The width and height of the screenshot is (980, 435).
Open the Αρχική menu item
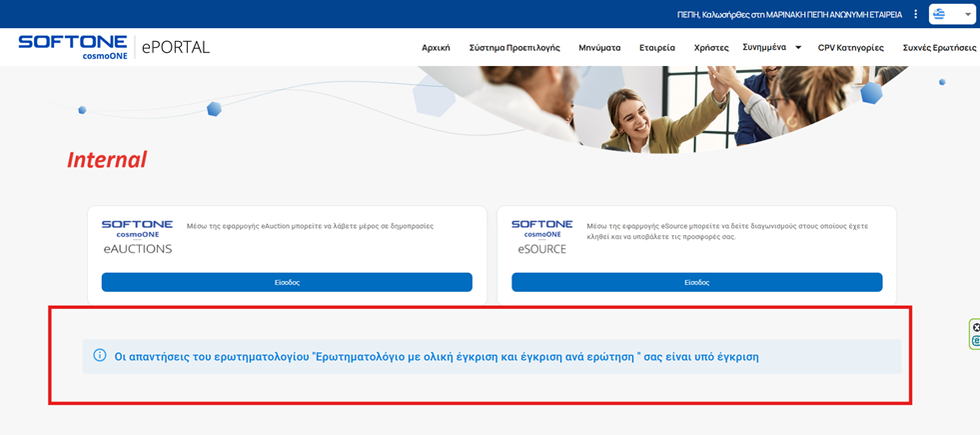pos(436,48)
